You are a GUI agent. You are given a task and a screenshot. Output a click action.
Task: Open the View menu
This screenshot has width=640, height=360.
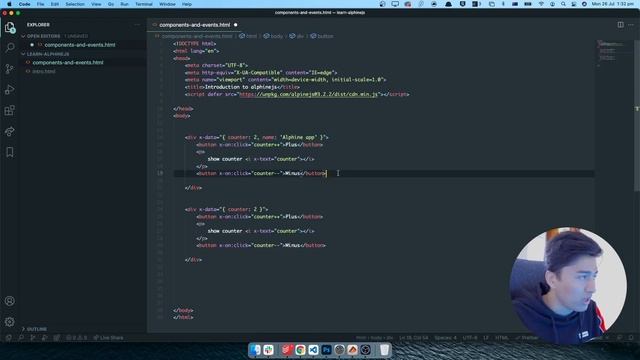[x=96, y=4]
